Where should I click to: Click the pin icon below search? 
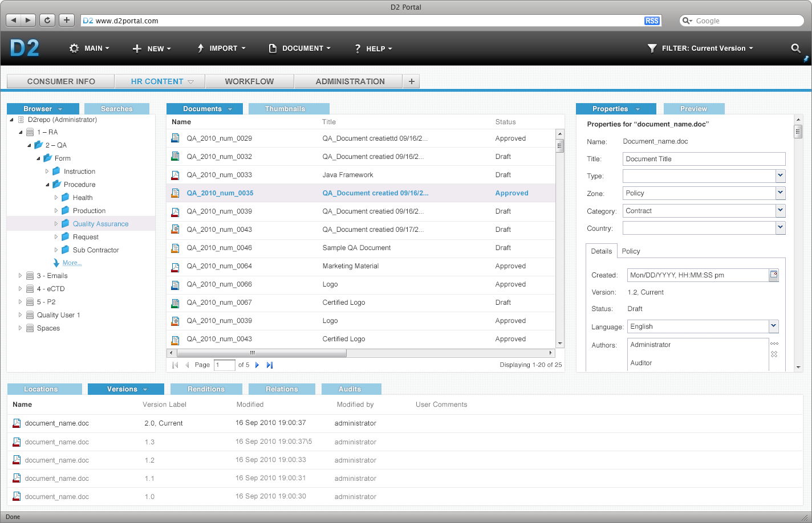click(x=806, y=59)
